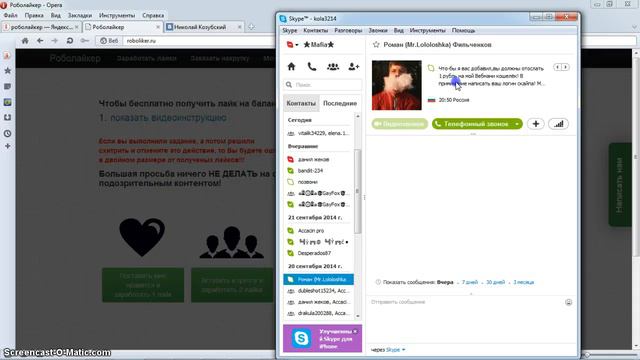Open Справка menu in Opera

153,15
